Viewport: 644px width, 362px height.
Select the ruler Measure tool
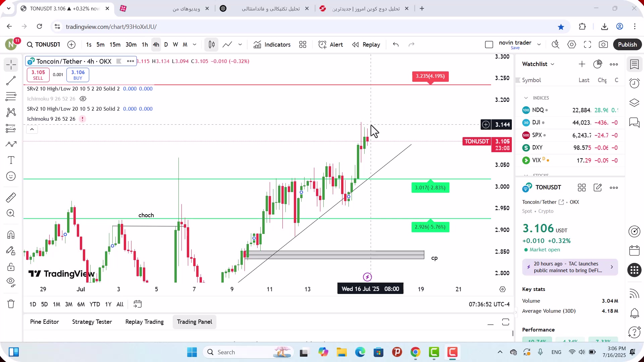[x=11, y=197]
